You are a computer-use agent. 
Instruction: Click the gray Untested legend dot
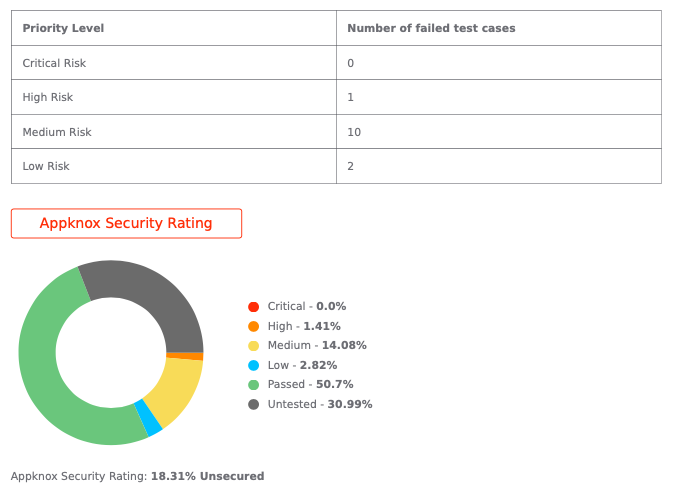pyautogui.click(x=254, y=404)
